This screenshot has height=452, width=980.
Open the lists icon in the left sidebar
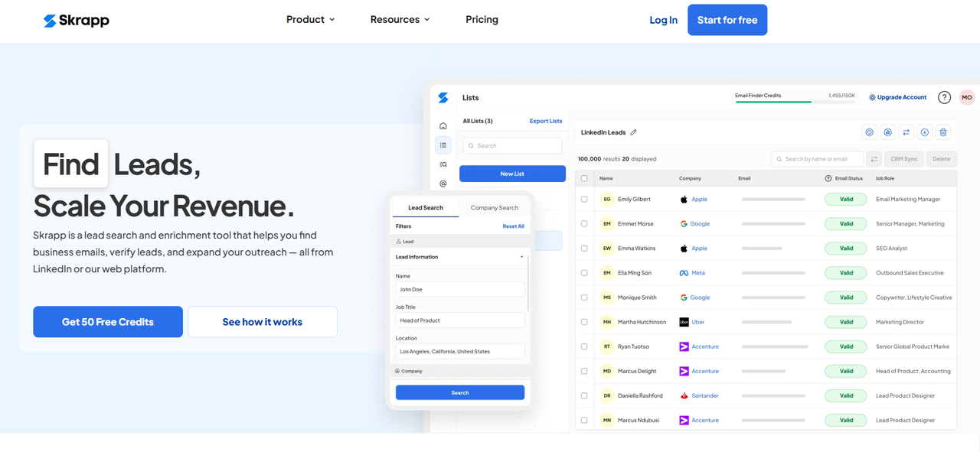443,145
